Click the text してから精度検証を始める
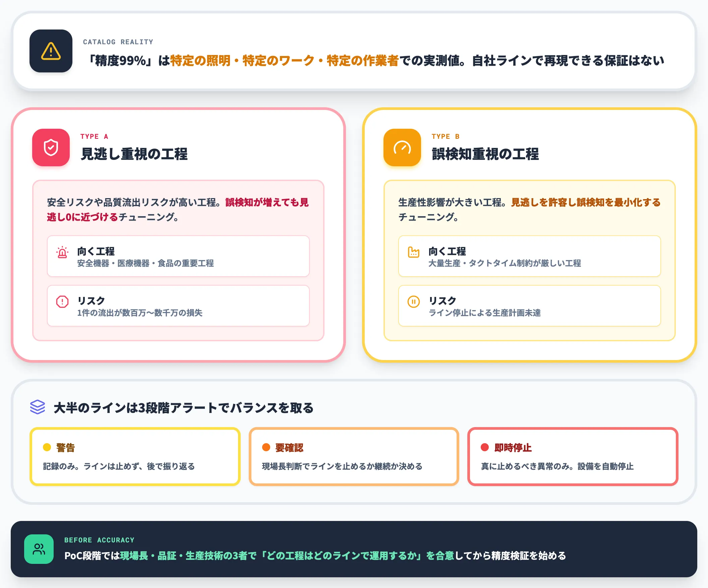This screenshot has width=708, height=588. click(x=511, y=555)
